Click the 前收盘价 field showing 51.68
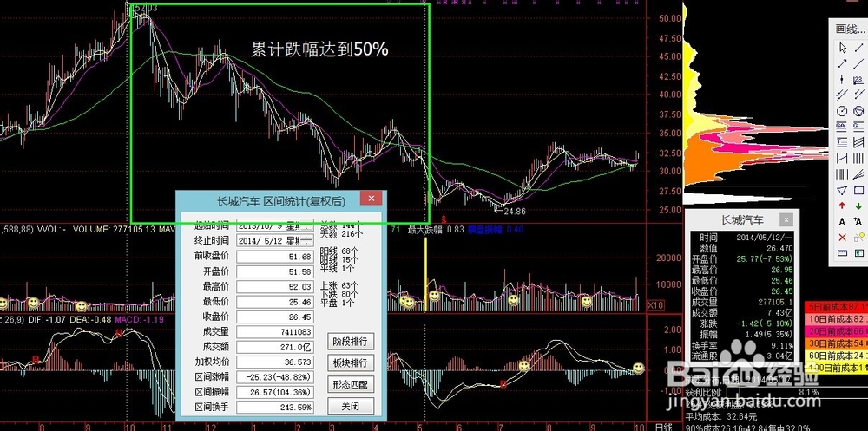 pos(275,257)
